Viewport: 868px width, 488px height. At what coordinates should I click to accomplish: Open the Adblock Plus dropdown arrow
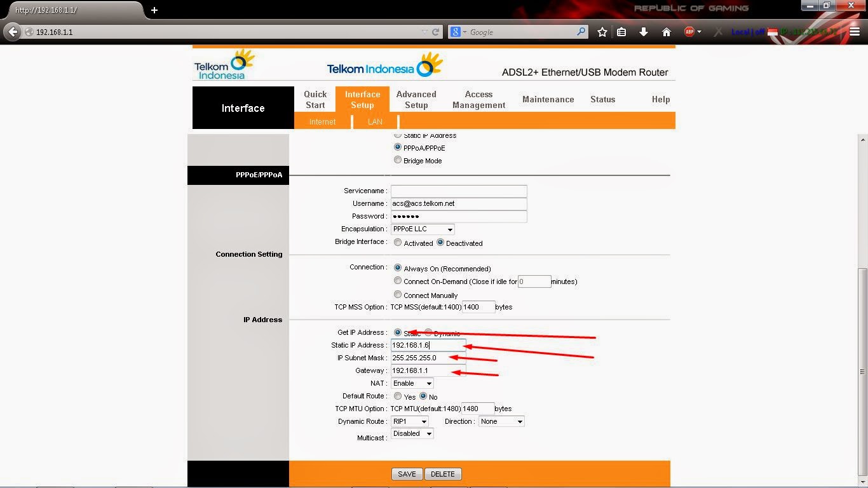699,32
